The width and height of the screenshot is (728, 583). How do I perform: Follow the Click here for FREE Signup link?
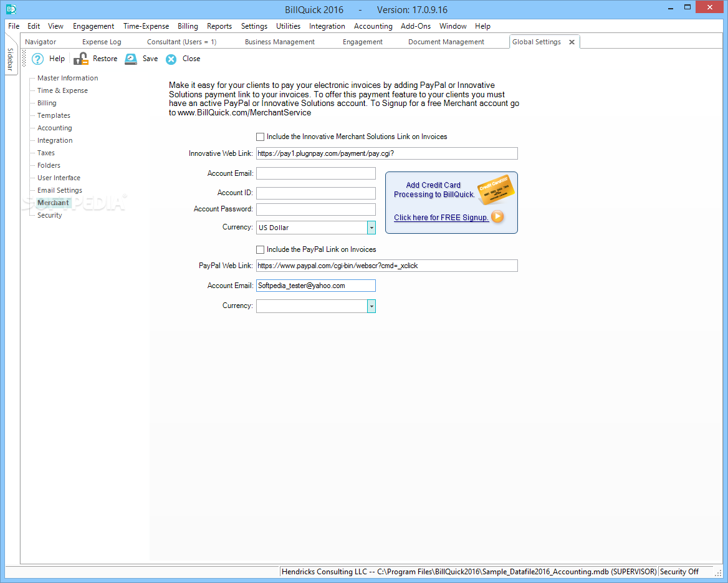[x=441, y=218]
